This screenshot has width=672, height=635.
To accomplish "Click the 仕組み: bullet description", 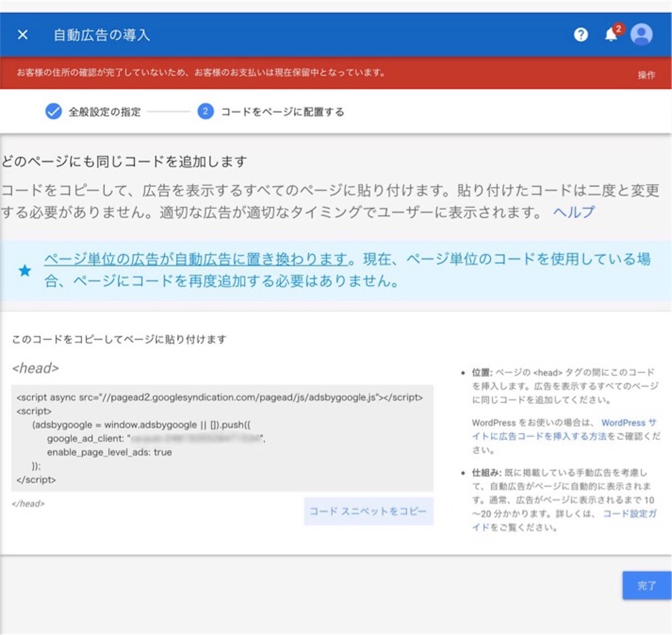I will (x=564, y=500).
